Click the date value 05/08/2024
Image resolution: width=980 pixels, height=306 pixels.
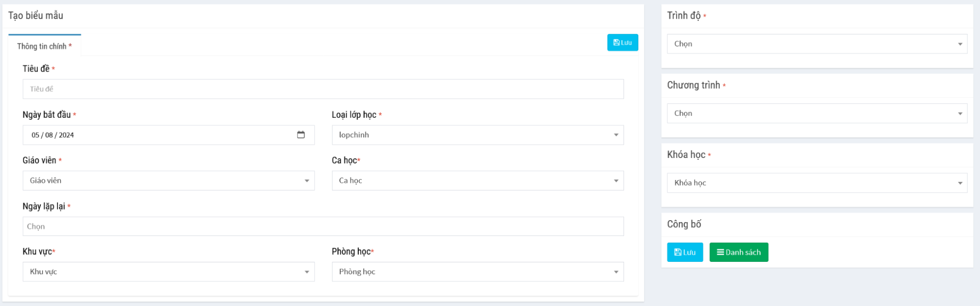(x=53, y=135)
